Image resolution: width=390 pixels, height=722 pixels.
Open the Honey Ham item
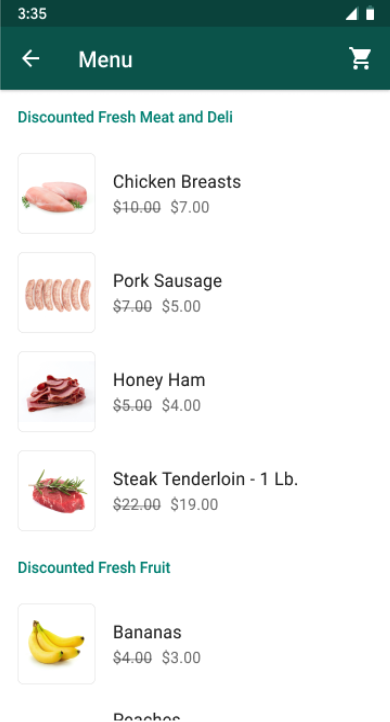click(x=195, y=391)
